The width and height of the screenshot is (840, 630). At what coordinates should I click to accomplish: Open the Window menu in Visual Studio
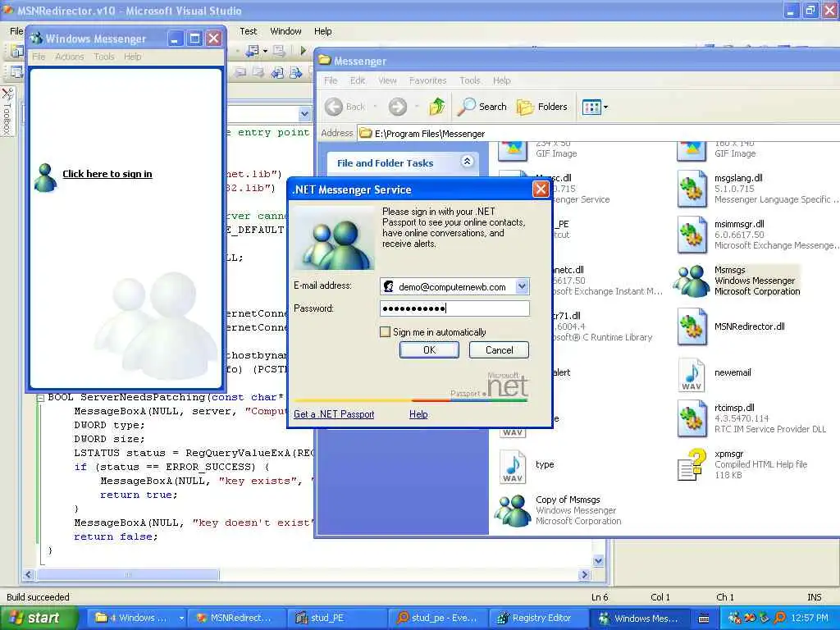(x=285, y=31)
